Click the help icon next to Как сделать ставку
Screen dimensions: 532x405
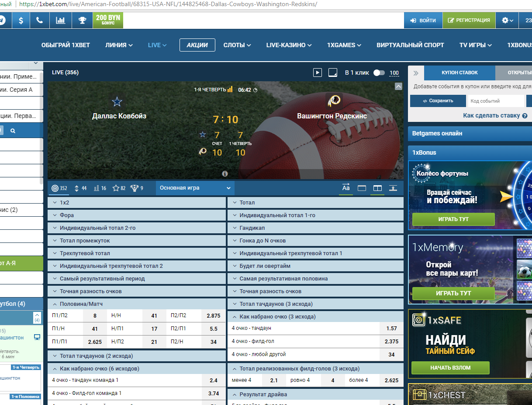point(525,116)
